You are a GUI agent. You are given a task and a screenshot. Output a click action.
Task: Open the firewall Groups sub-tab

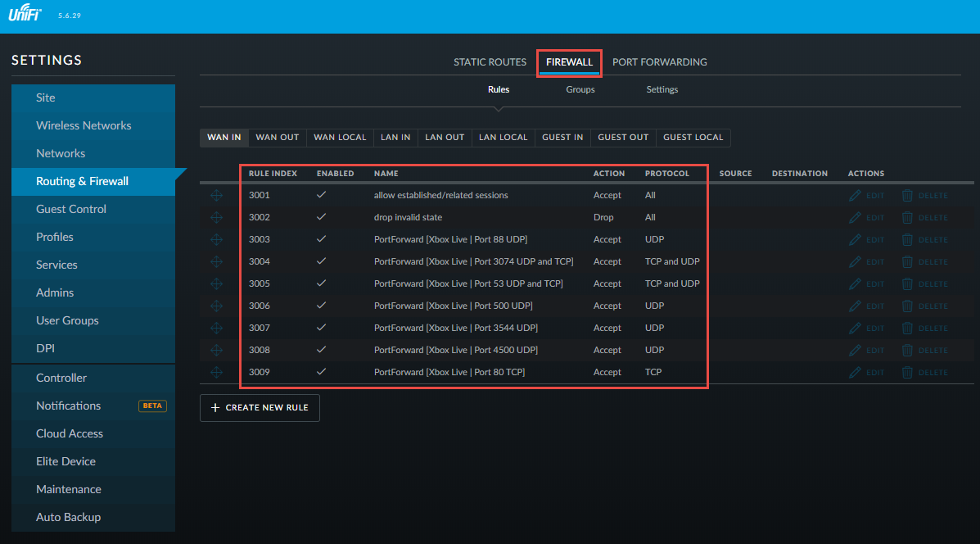tap(580, 89)
